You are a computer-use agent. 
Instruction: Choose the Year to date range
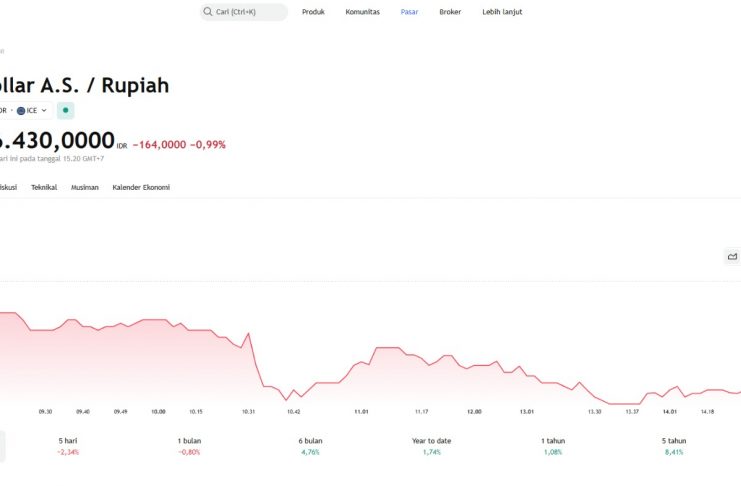pyautogui.click(x=432, y=446)
